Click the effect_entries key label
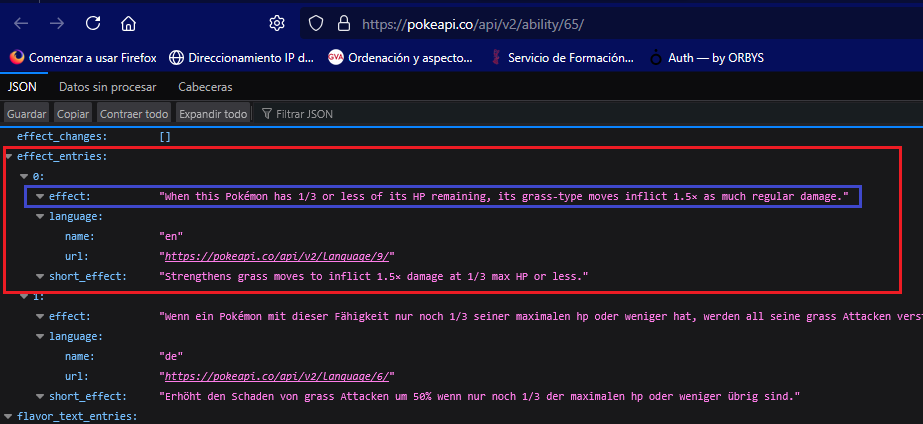 click(x=62, y=157)
